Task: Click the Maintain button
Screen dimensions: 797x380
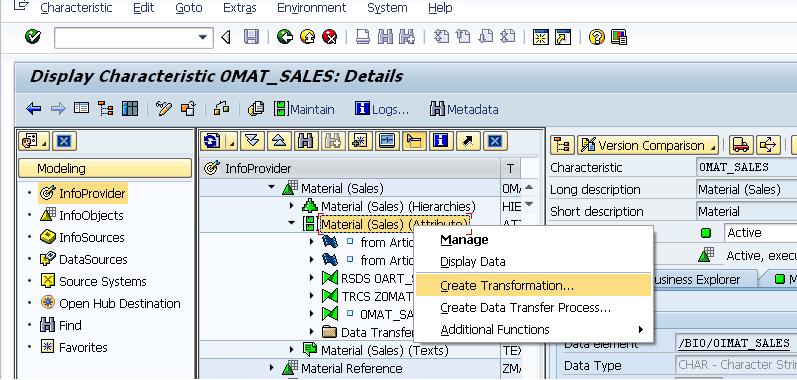Action: [304, 109]
